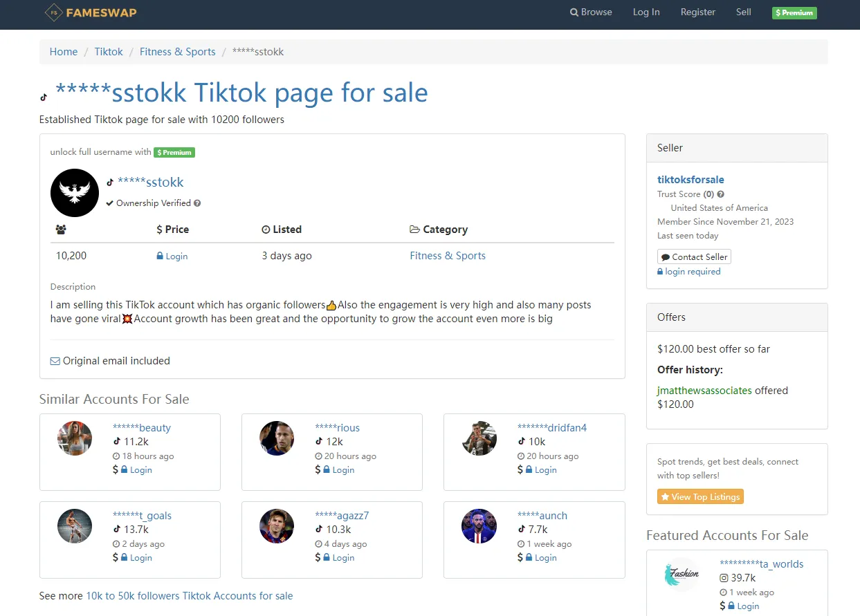
Task: Go to Tiktok breadcrumb
Action: click(x=109, y=52)
